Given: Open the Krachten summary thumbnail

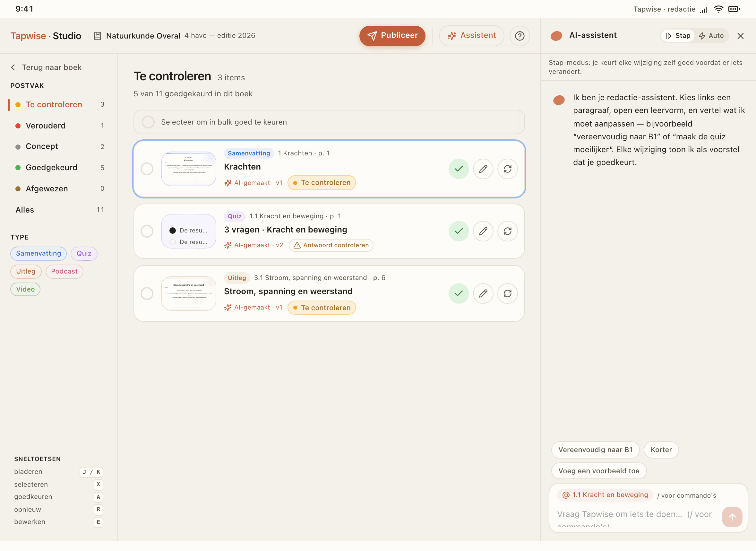Looking at the screenshot, I should tap(189, 169).
